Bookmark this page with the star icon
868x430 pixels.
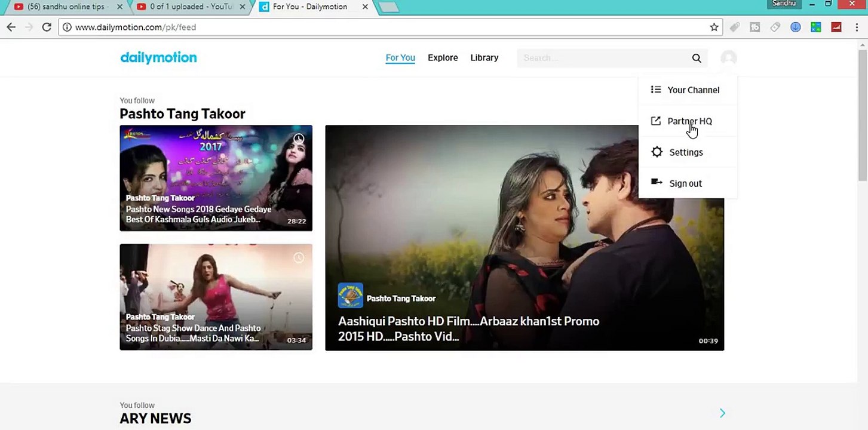click(714, 27)
